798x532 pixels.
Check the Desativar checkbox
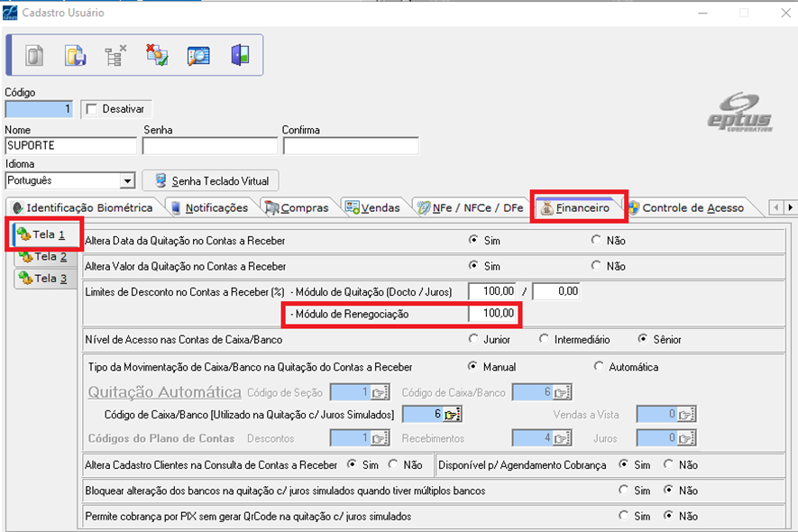[x=91, y=109]
